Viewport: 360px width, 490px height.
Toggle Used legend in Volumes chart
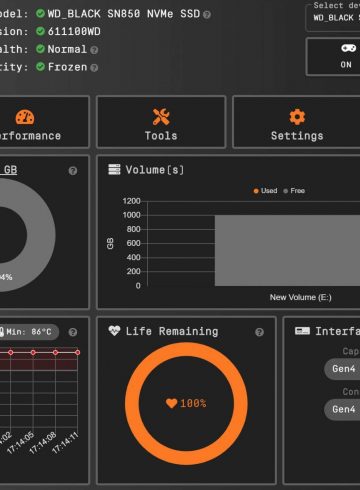pyautogui.click(x=265, y=191)
